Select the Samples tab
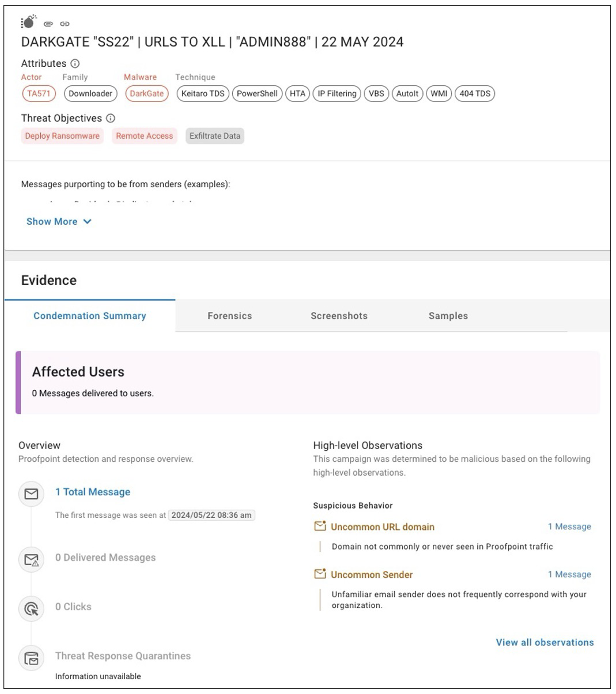The image size is (616, 694). [448, 316]
